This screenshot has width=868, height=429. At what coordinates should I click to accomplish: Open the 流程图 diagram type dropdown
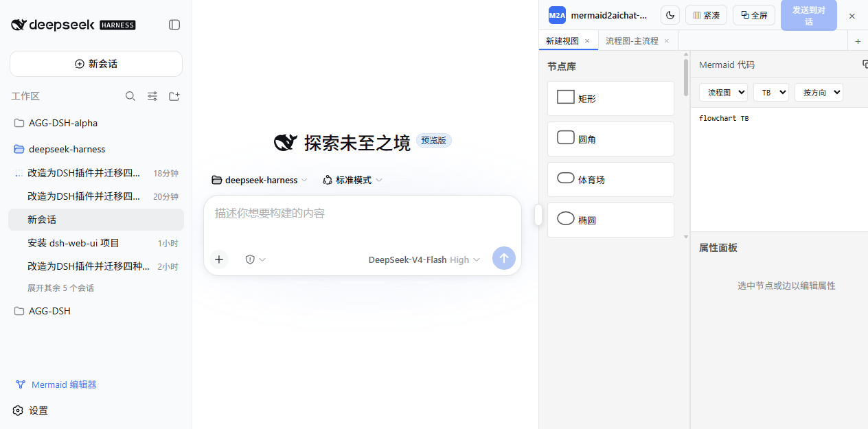723,92
